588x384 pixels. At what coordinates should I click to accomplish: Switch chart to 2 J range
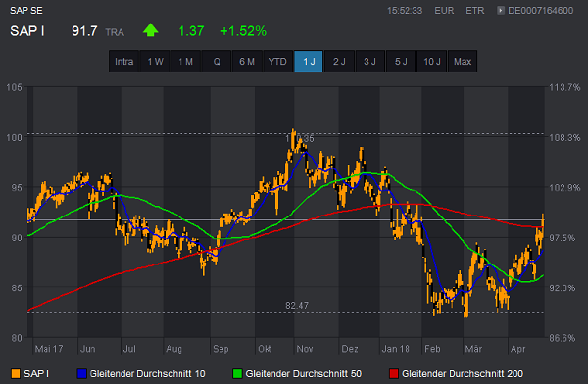(x=339, y=61)
